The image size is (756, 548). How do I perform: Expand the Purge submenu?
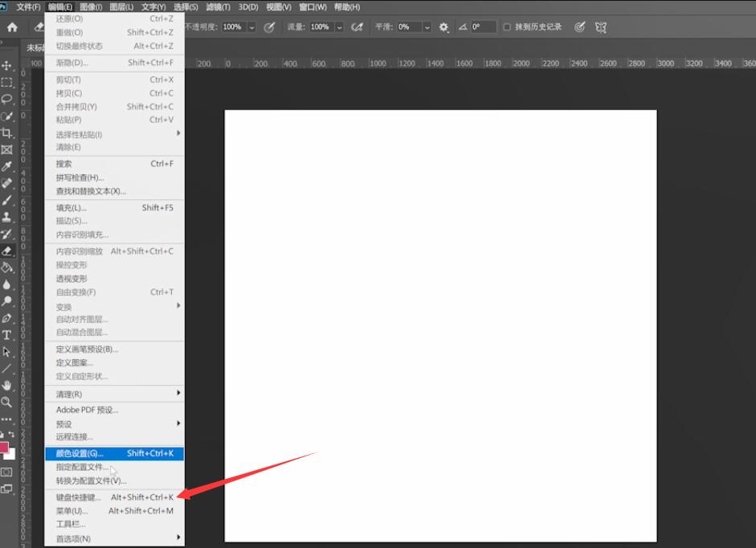[114, 394]
